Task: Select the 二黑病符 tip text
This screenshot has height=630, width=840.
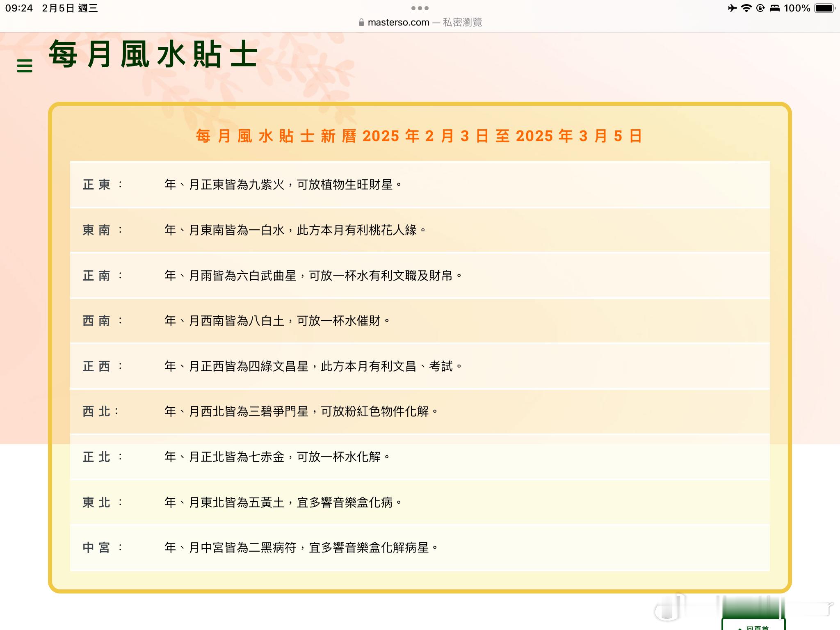Action: point(301,548)
